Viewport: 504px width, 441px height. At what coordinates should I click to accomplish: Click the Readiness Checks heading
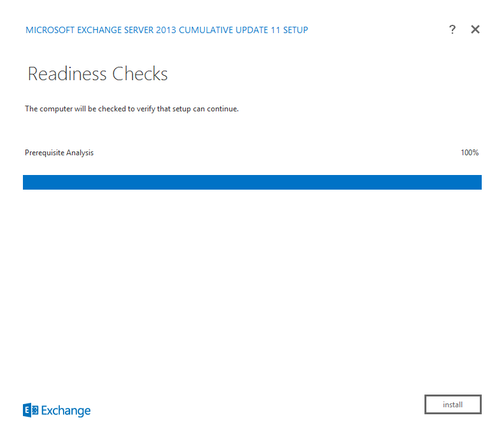point(97,74)
